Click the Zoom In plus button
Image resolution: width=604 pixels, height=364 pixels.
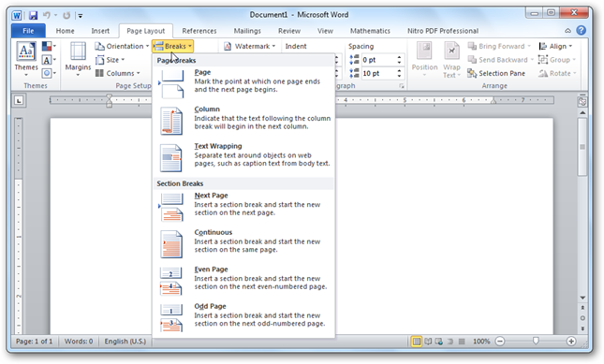[571, 341]
